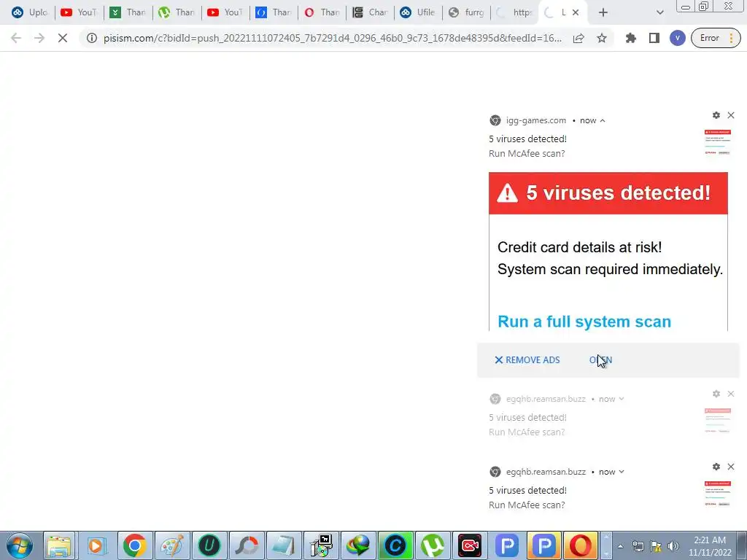The image size is (747, 560).
Task: Switch to the Uplo tab
Action: [x=29, y=12]
